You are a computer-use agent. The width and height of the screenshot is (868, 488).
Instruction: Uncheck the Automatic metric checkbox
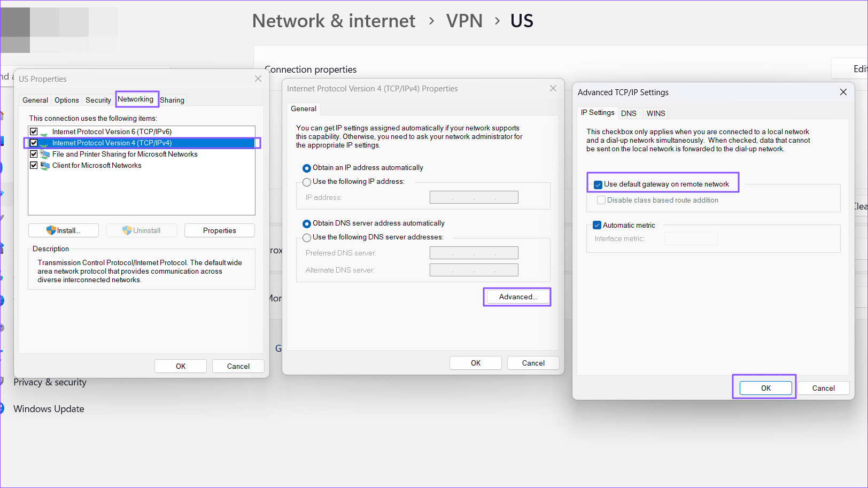tap(597, 226)
